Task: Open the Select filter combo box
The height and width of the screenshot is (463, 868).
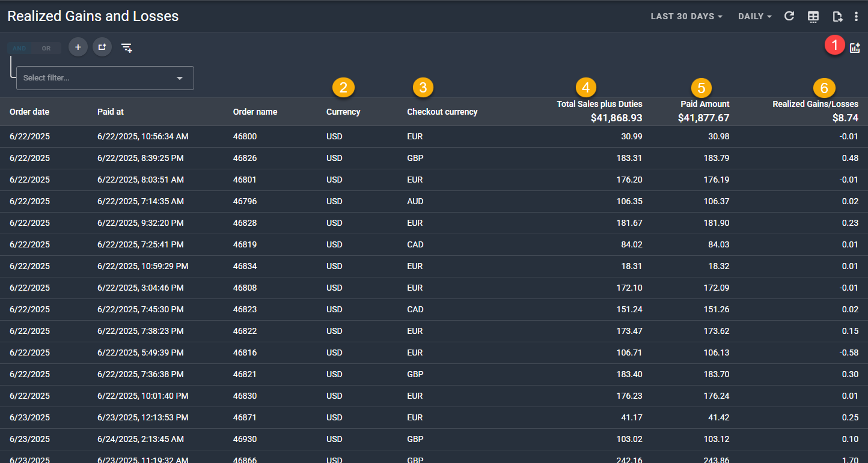Action: (105, 78)
